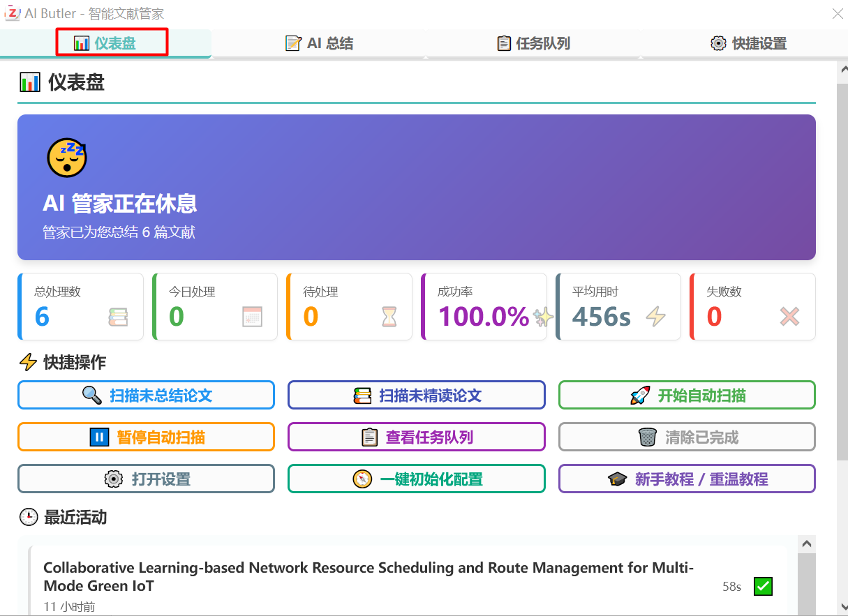Click 清除已完成 button

[687, 437]
